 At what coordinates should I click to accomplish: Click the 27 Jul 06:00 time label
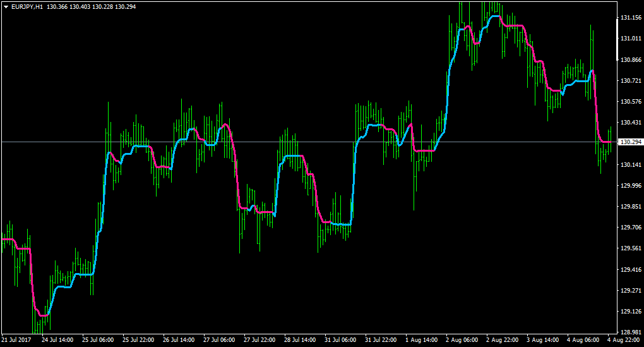click(x=219, y=340)
